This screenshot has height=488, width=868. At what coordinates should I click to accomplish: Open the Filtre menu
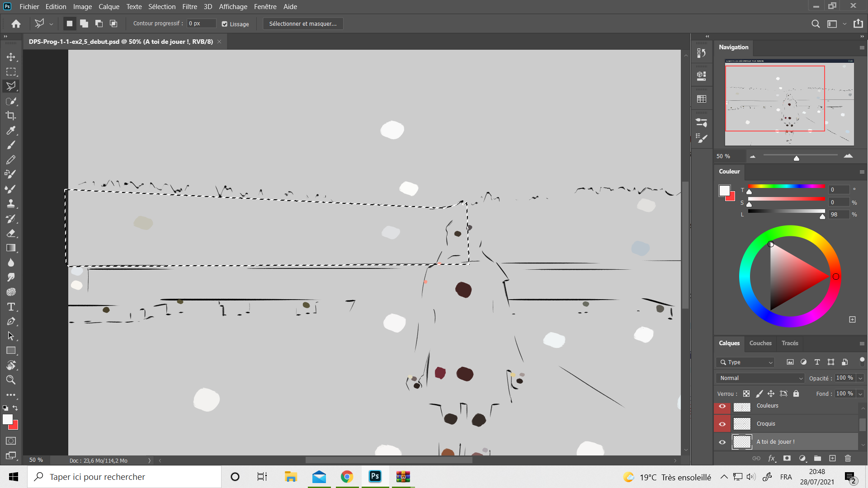189,7
